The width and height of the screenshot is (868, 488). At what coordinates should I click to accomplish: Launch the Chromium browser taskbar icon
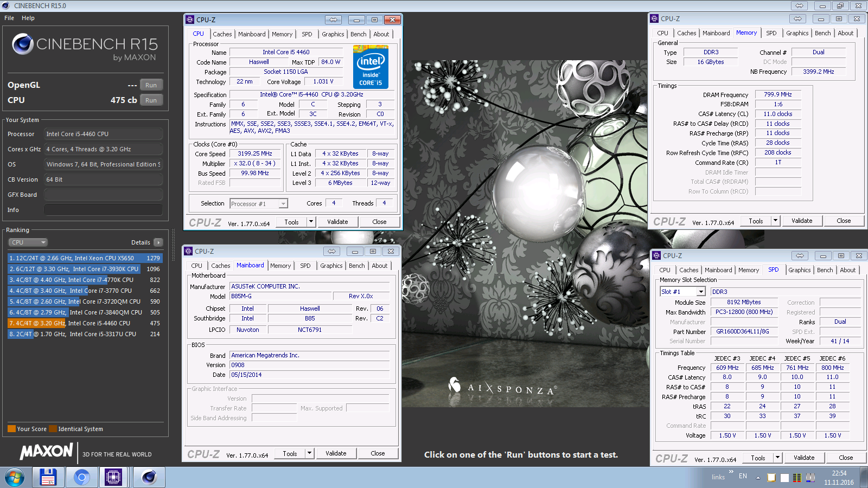pyautogui.click(x=82, y=478)
